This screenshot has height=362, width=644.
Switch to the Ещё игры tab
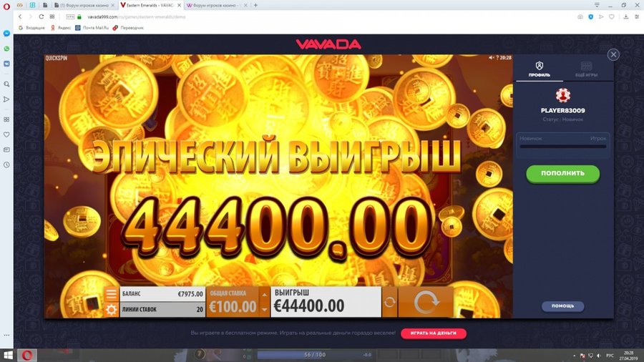click(x=586, y=69)
